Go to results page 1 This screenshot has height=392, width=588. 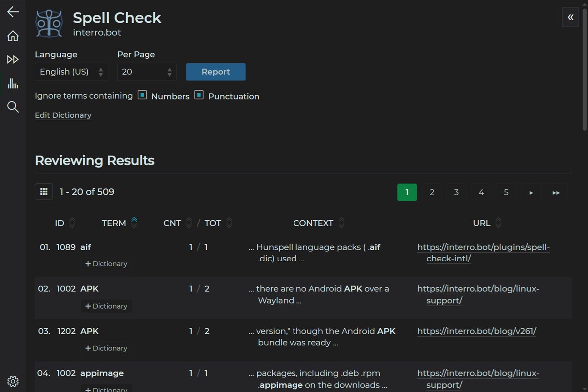407,192
